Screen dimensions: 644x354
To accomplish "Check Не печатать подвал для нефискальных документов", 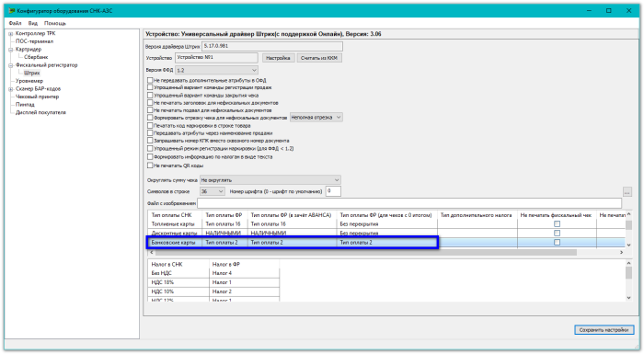I will (x=150, y=110).
